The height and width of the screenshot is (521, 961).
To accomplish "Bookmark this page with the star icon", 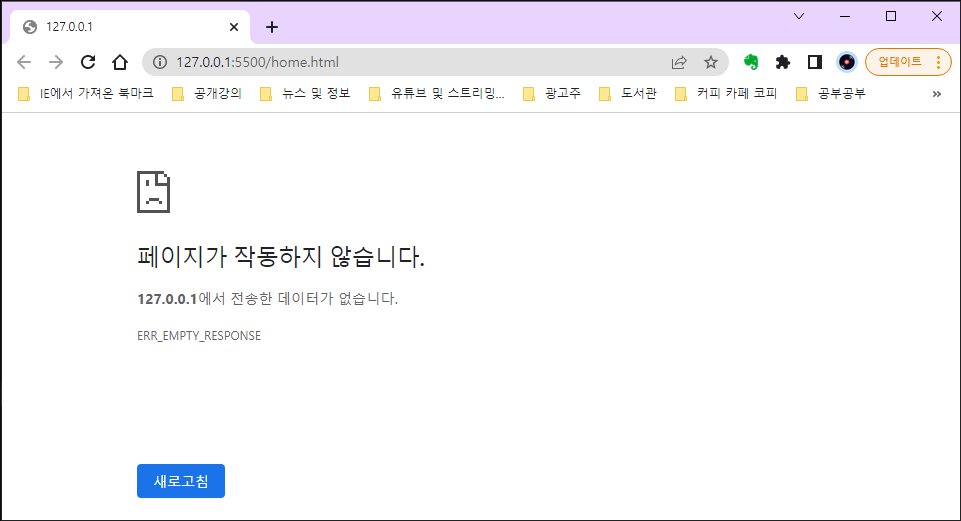I will [x=710, y=62].
